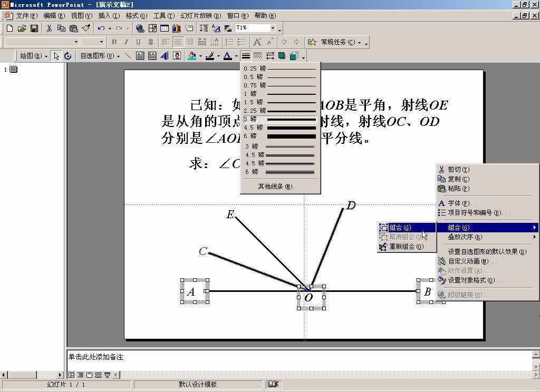Open the 71% zoom dropdown
This screenshot has height=392, width=540.
click(273, 28)
